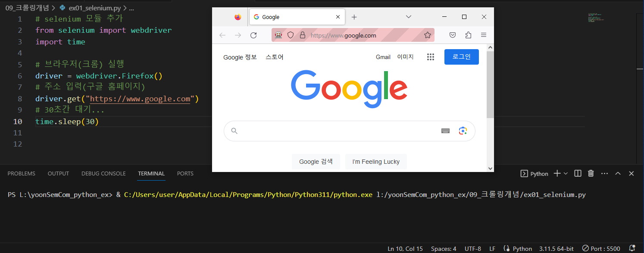Click 'webdriver.Firefox()' on line 6
This screenshot has height=253, width=644.
coord(119,76)
